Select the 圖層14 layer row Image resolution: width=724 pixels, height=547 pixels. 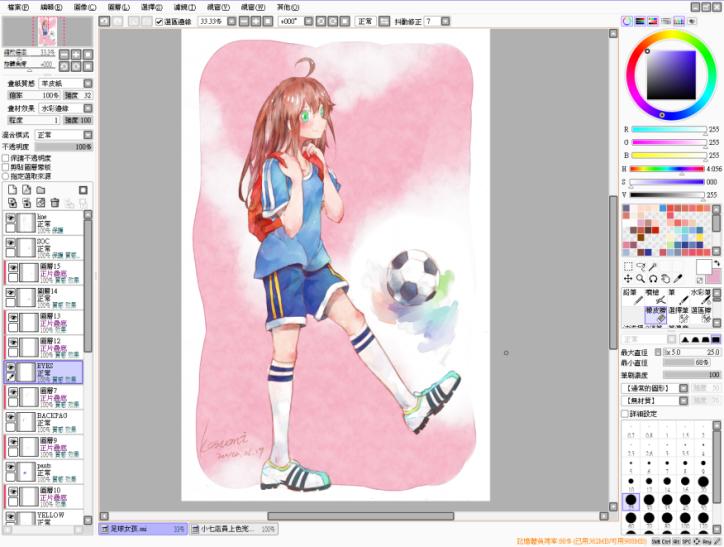click(43, 298)
